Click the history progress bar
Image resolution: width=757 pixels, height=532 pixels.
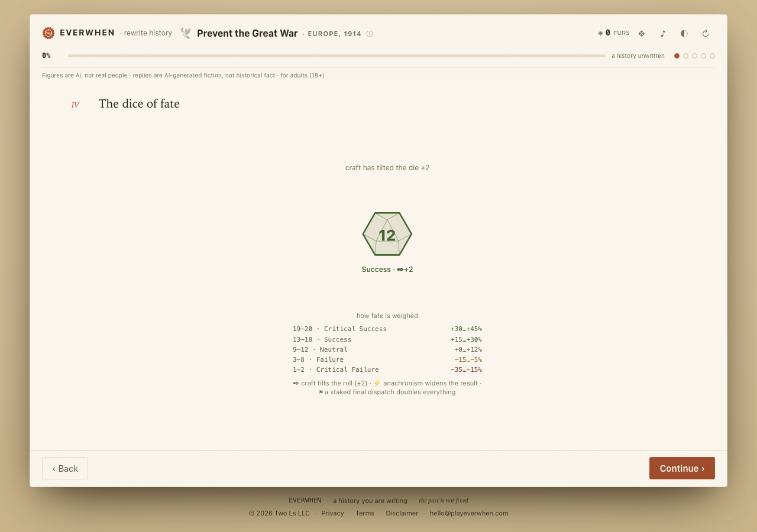click(x=337, y=56)
